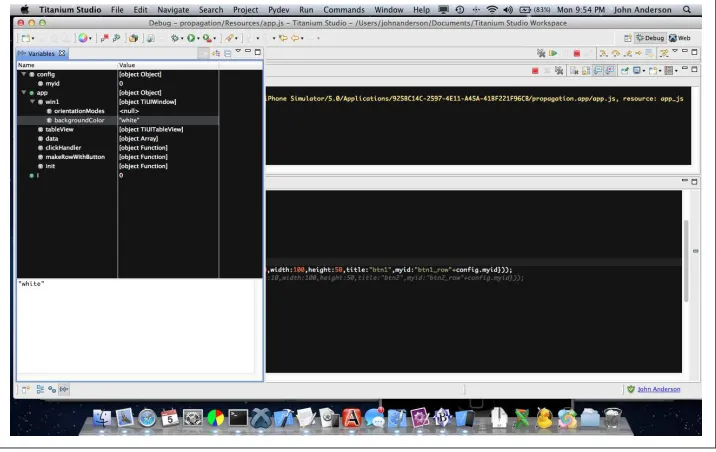Select the makeRowWithButton variable row

click(117, 157)
